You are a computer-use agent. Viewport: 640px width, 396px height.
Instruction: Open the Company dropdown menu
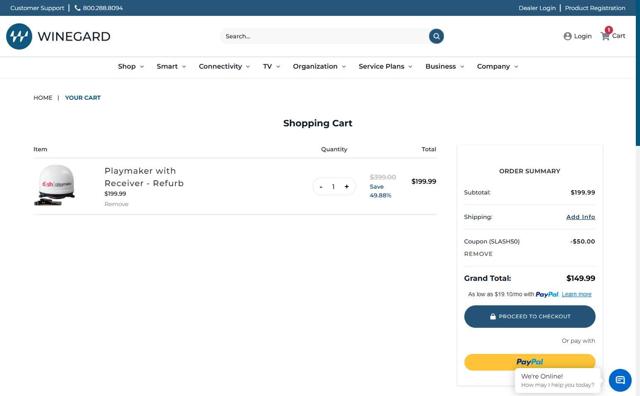(x=497, y=66)
